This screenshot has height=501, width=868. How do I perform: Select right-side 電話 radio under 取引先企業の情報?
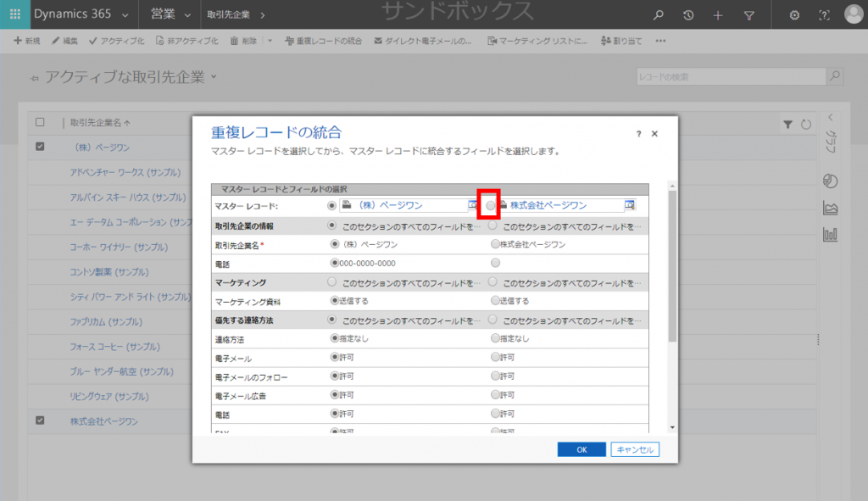point(495,263)
